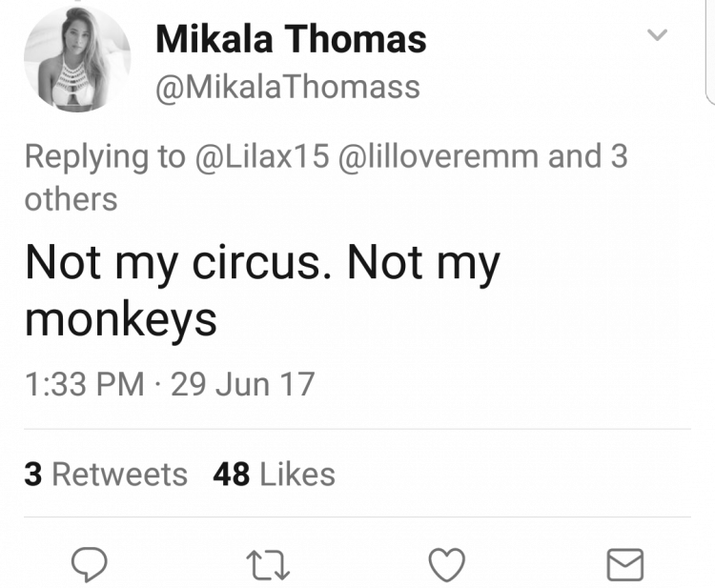Like the tweet with heart icon
The height and width of the screenshot is (588, 715).
(x=447, y=565)
